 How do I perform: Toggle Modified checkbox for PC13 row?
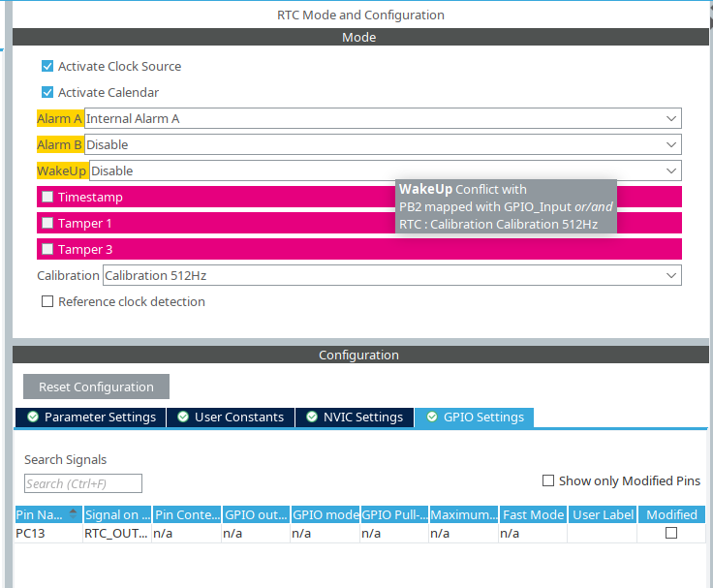[671, 533]
